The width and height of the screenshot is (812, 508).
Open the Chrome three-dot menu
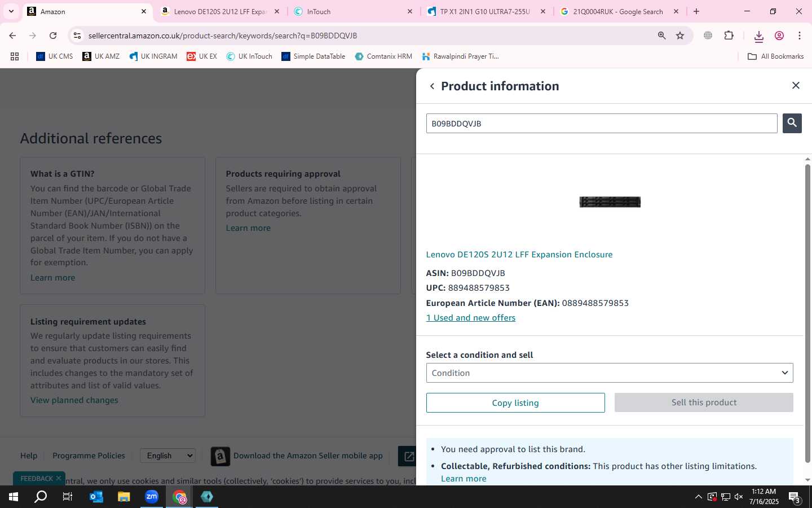[x=800, y=36]
